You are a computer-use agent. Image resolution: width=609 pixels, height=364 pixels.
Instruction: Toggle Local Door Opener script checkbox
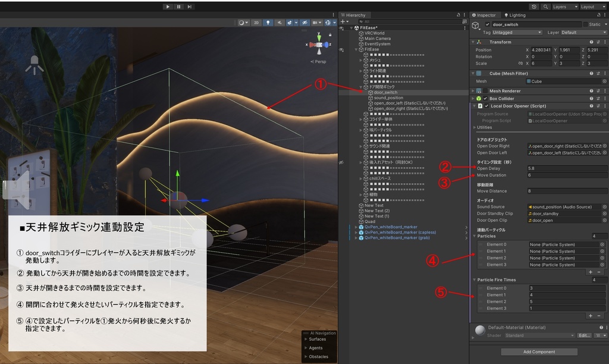pos(486,106)
